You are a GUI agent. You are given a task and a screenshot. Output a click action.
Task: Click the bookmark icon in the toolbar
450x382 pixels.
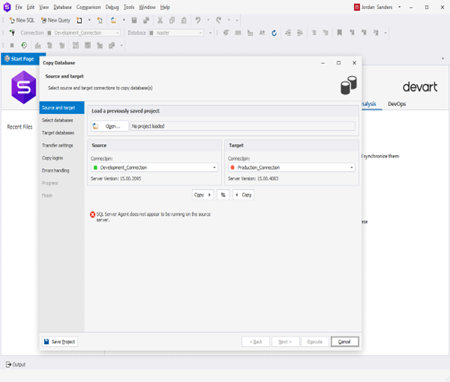[339, 33]
